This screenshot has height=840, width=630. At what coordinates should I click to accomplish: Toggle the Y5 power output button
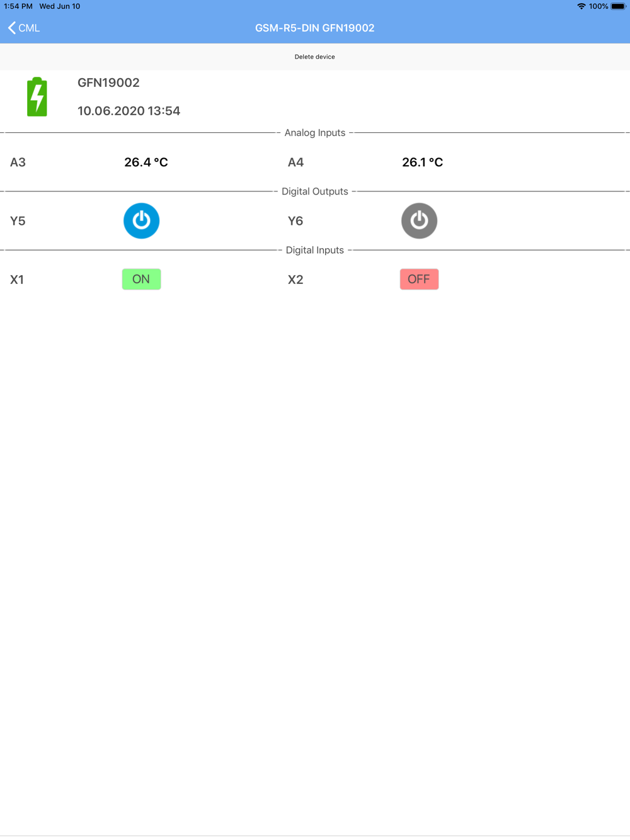(x=141, y=220)
